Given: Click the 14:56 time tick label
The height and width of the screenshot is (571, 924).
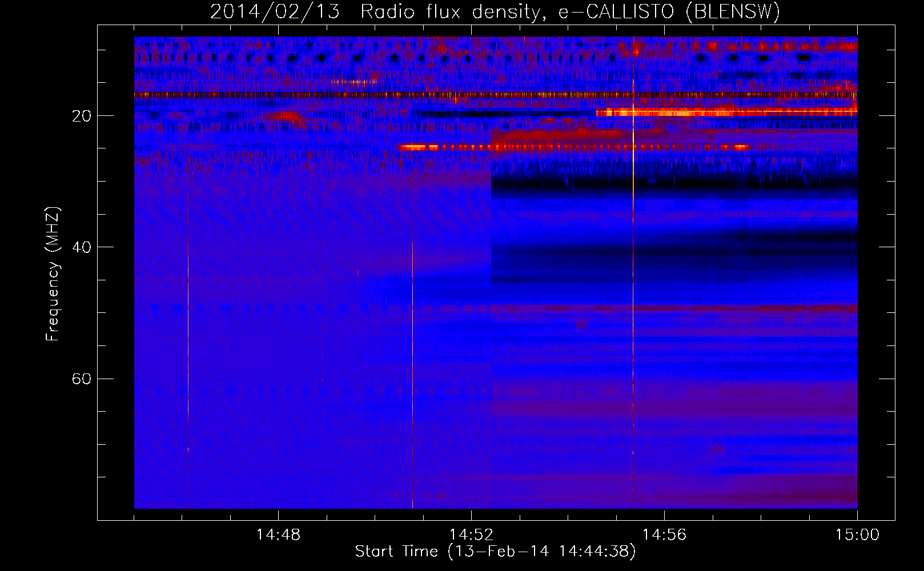Looking at the screenshot, I should [x=664, y=535].
